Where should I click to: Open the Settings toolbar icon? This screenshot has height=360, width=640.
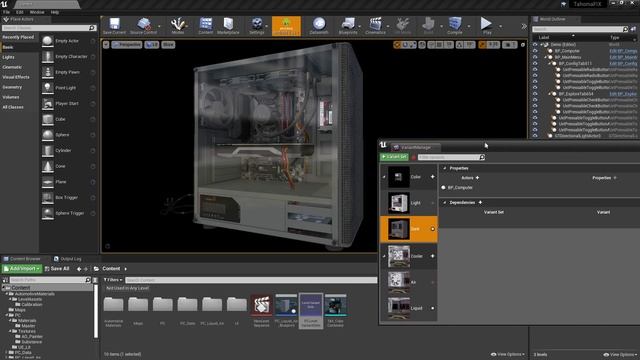coord(257,26)
